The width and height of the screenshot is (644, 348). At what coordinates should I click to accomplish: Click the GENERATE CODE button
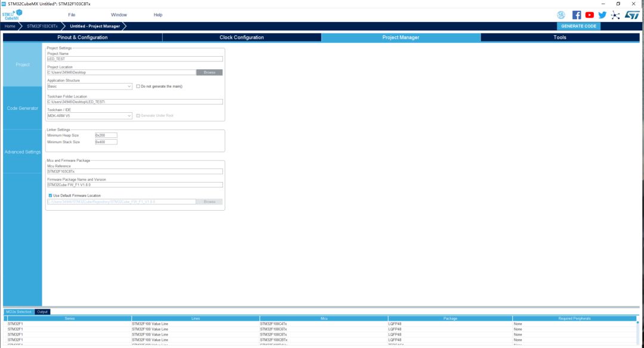point(578,26)
